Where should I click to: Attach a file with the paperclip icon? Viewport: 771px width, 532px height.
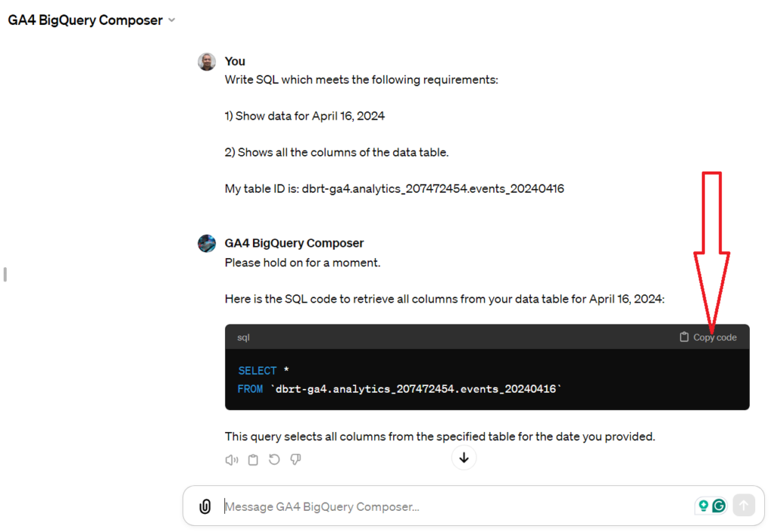[205, 506]
